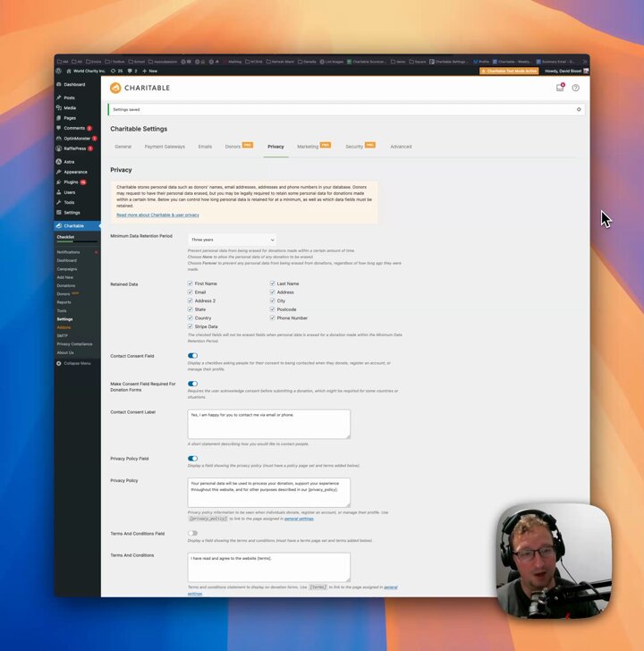Open Read more about Charitable & user privacy

[x=157, y=215]
